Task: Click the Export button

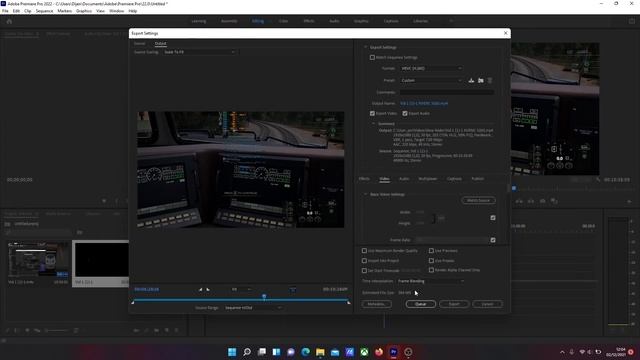Action: click(454, 304)
